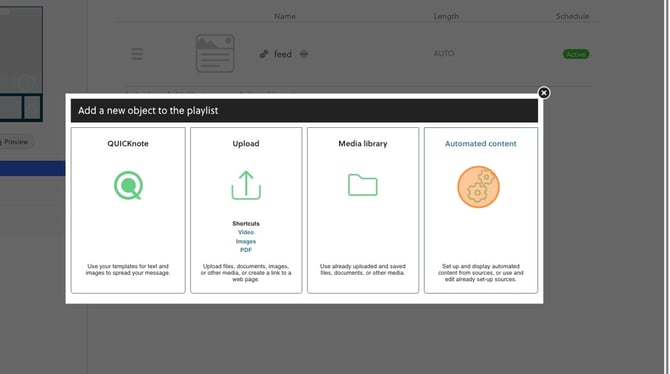Screen dimensions: 670x374
Task: Select the Automated content gears icon
Action: (479, 187)
